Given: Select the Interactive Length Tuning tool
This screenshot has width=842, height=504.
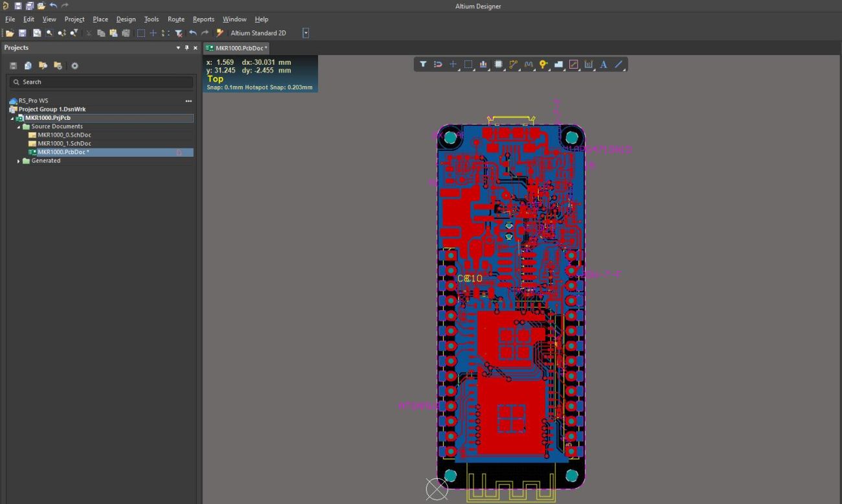Looking at the screenshot, I should tap(529, 64).
